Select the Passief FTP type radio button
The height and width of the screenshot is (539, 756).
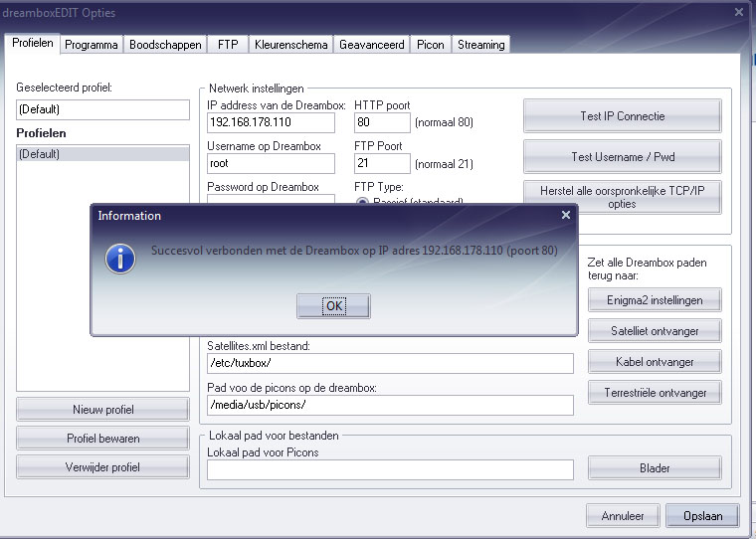tap(362, 201)
